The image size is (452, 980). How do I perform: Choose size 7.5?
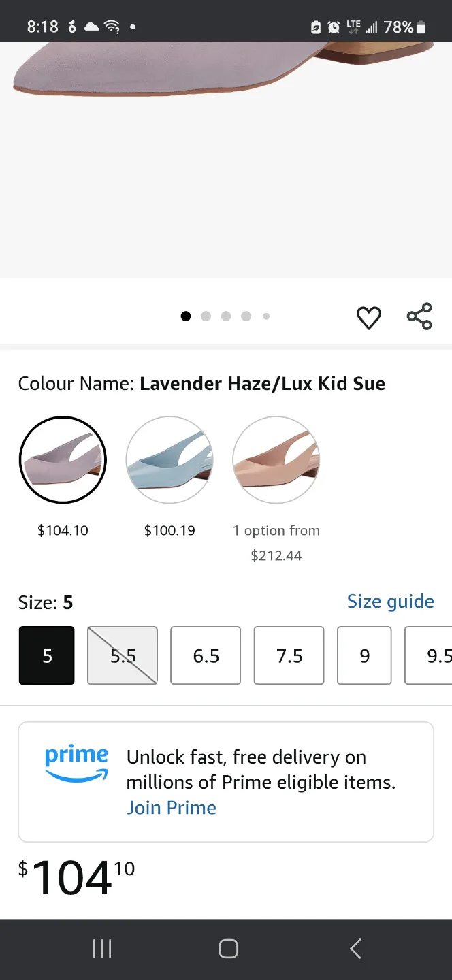(289, 655)
